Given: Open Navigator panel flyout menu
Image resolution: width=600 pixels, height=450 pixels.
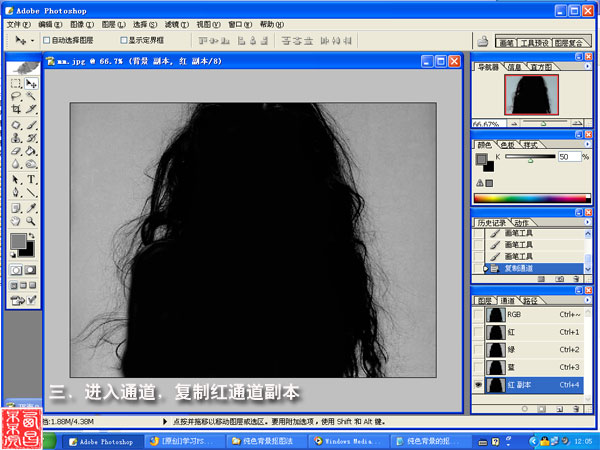Looking at the screenshot, I should [587, 66].
